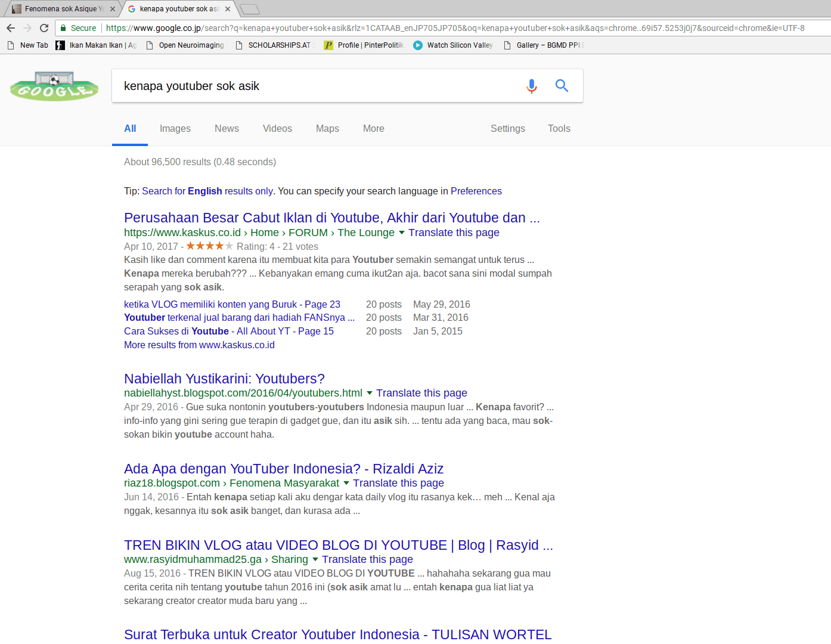Click the Preferences link in tip
Viewport: 831px width, 644px height.
pos(476,191)
